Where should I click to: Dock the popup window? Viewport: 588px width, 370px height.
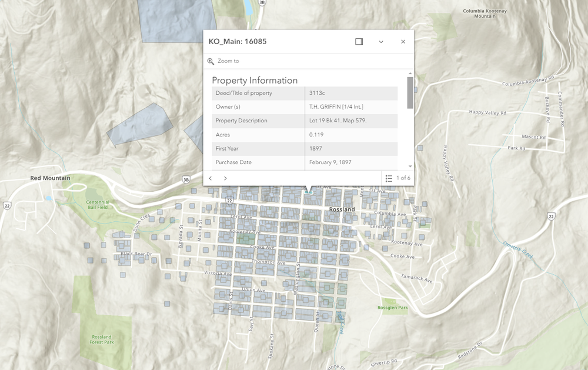tap(359, 42)
